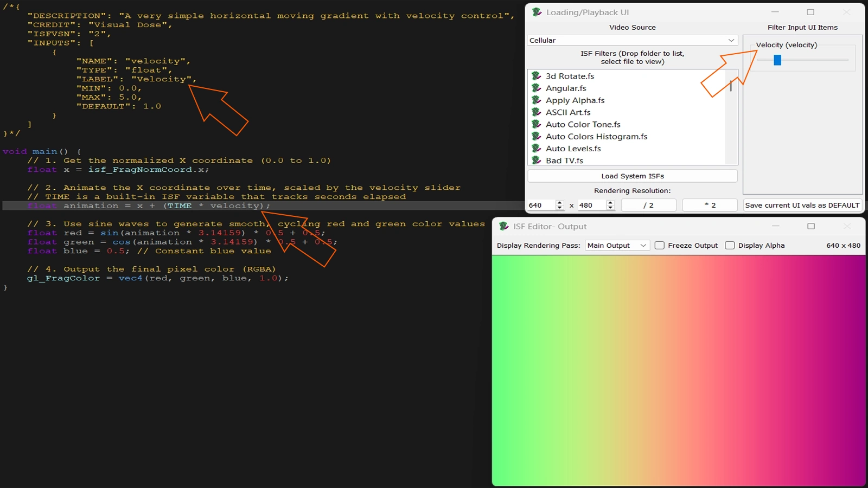This screenshot has width=868, height=488.
Task: Select ASCII Art.fs filter
Action: click(627, 112)
